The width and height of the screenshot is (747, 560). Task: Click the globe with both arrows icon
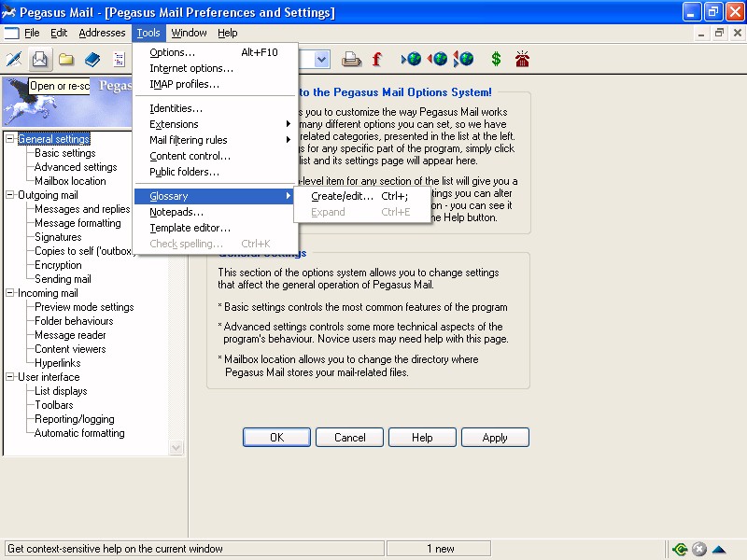point(463,59)
